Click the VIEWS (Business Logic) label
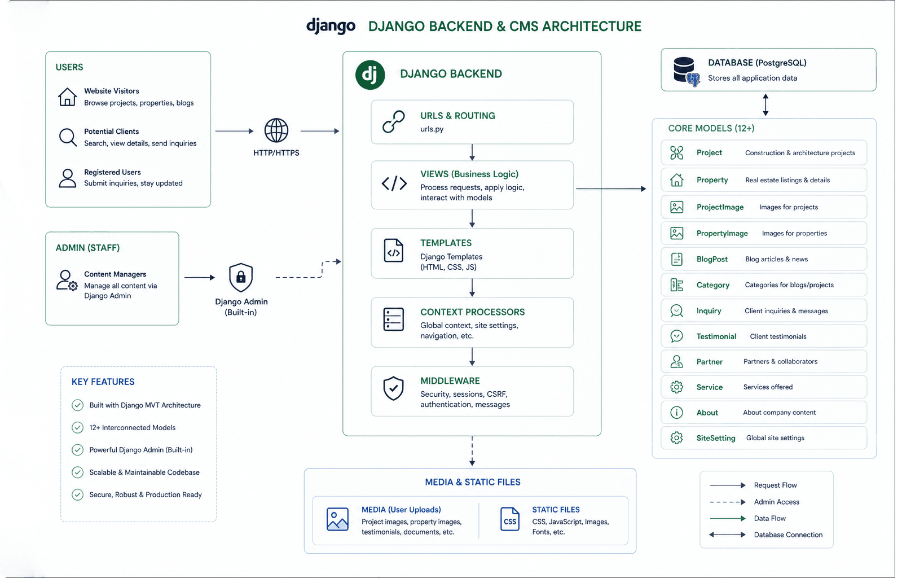 coord(469,174)
